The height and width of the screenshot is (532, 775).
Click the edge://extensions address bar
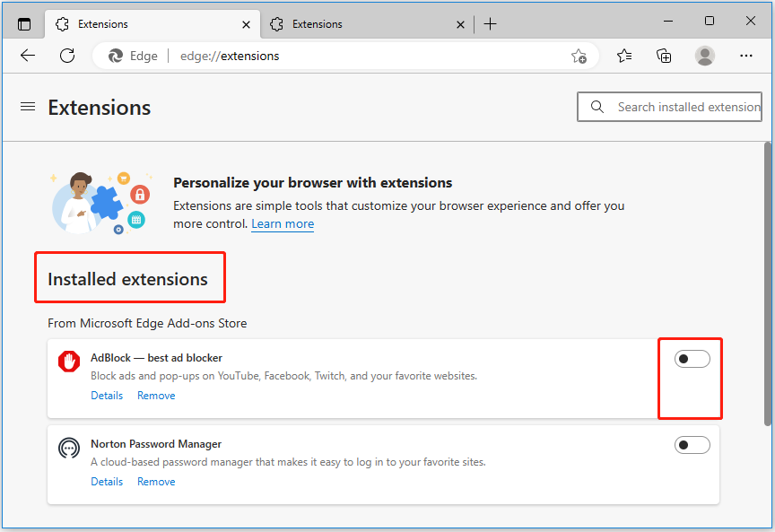click(x=346, y=56)
